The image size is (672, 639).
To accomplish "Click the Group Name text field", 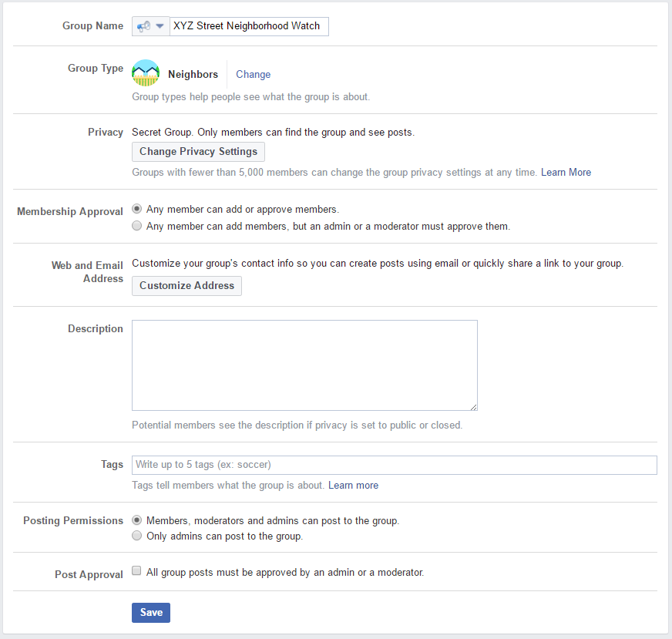I will tap(249, 26).
